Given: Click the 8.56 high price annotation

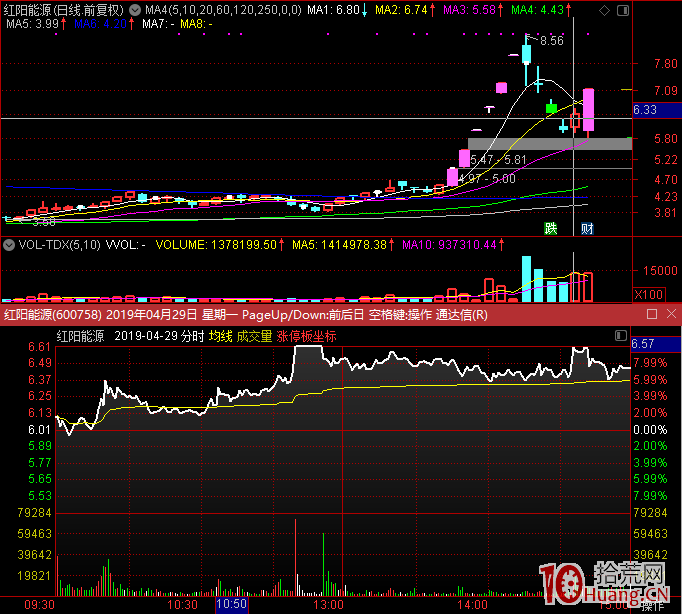Looking at the screenshot, I should click(x=552, y=41).
